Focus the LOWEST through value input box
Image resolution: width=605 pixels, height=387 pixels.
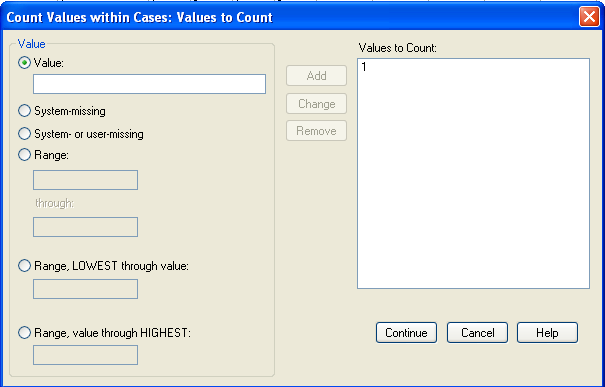(85, 289)
